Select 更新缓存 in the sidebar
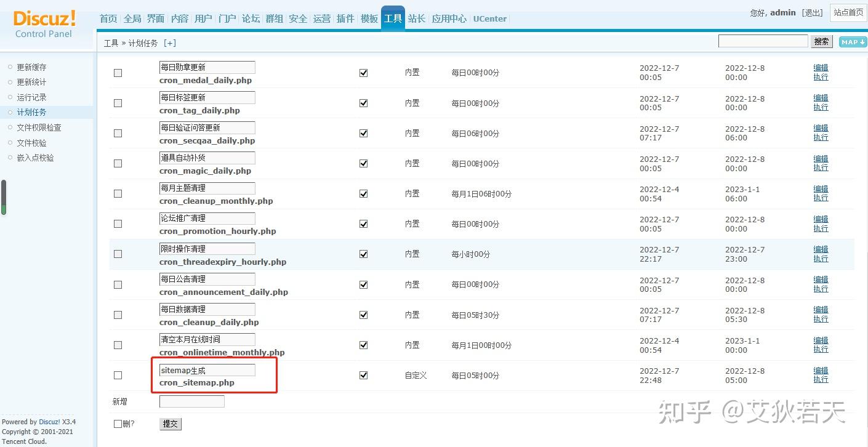This screenshot has width=868, height=447. (x=31, y=67)
